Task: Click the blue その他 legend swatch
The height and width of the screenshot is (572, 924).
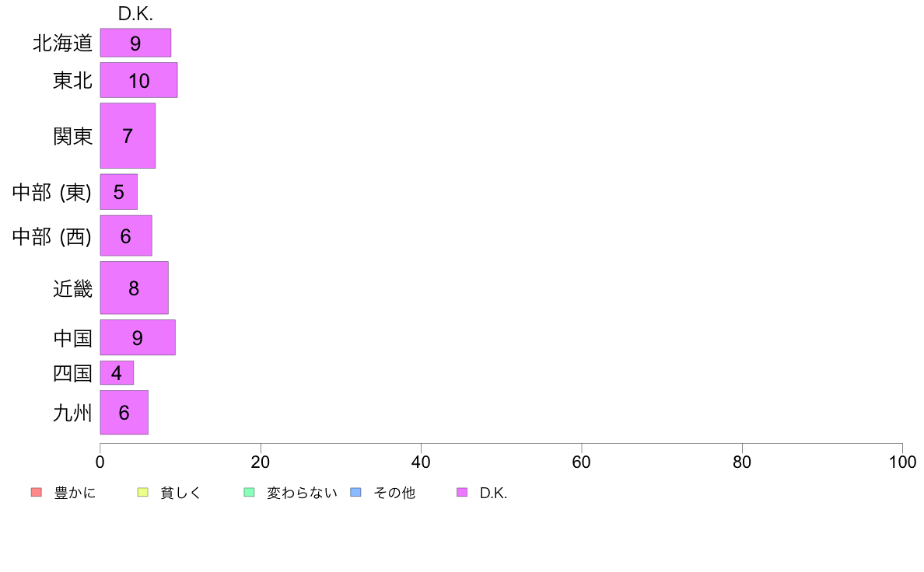Action: [x=356, y=493]
